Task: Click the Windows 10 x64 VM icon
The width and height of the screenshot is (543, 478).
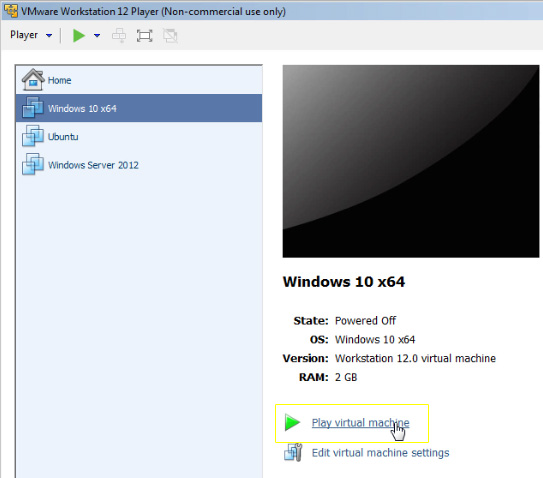Action: 33,107
